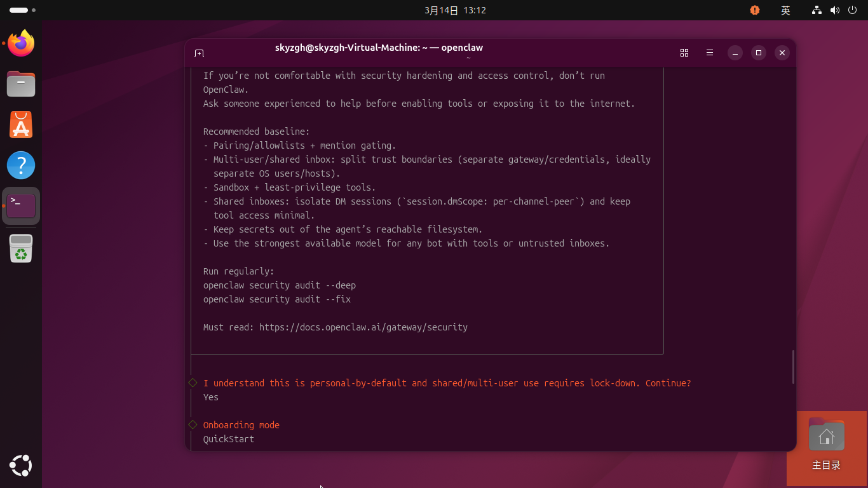Viewport: 868px width, 488px height.
Task: Open the terminal hamburger menu
Action: [x=710, y=53]
